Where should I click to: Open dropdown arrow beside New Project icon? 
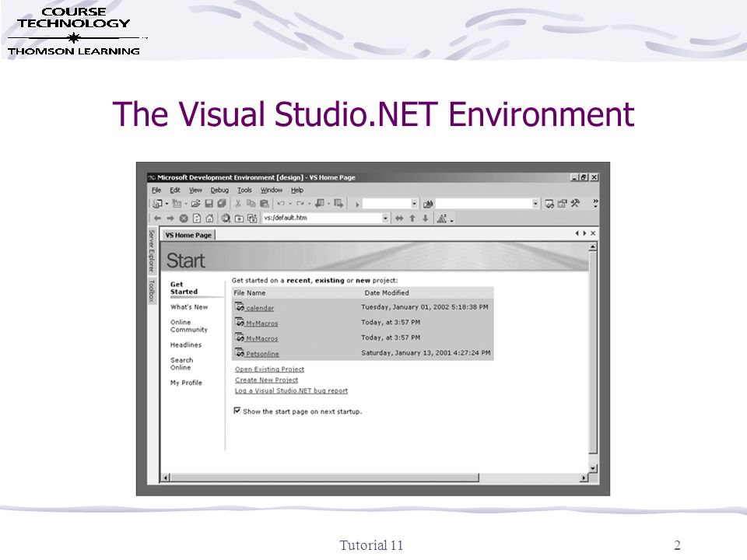click(167, 205)
